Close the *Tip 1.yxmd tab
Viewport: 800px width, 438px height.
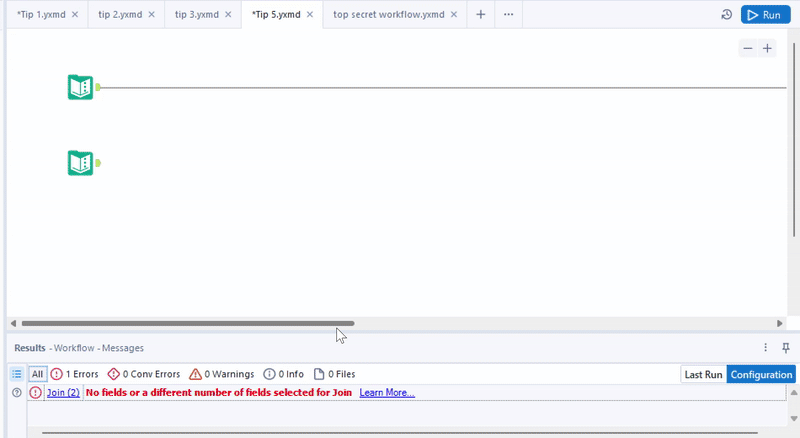click(x=75, y=14)
